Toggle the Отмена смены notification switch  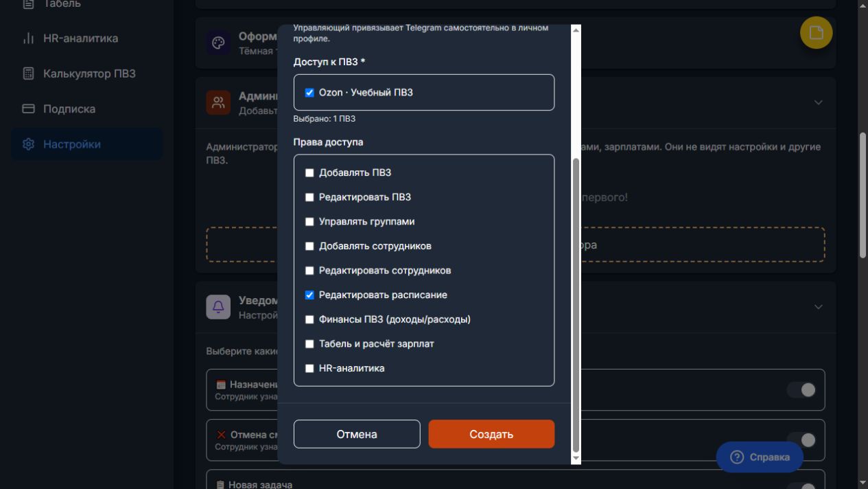click(801, 440)
